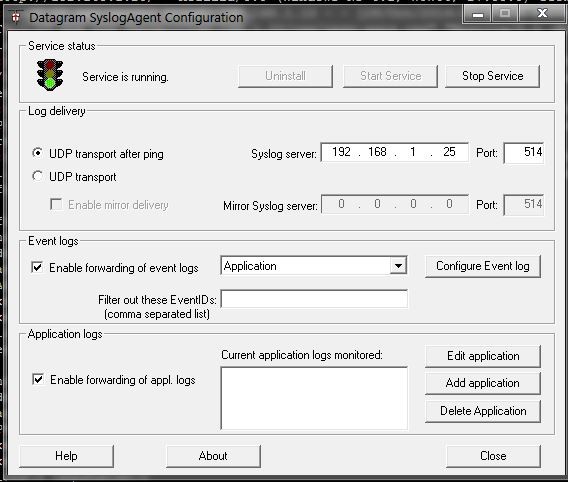Screen dimensions: 568x482
Task: Click the Mirror server Port field
Action: click(524, 205)
